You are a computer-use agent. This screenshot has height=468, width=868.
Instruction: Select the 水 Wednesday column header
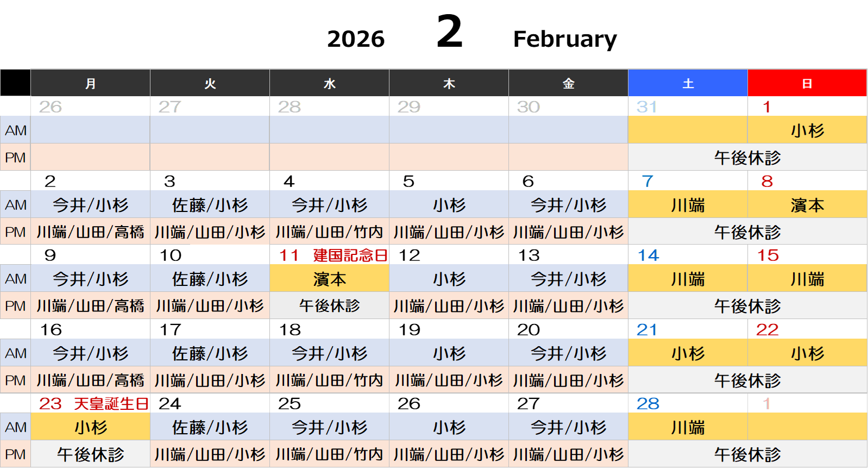pyautogui.click(x=329, y=83)
